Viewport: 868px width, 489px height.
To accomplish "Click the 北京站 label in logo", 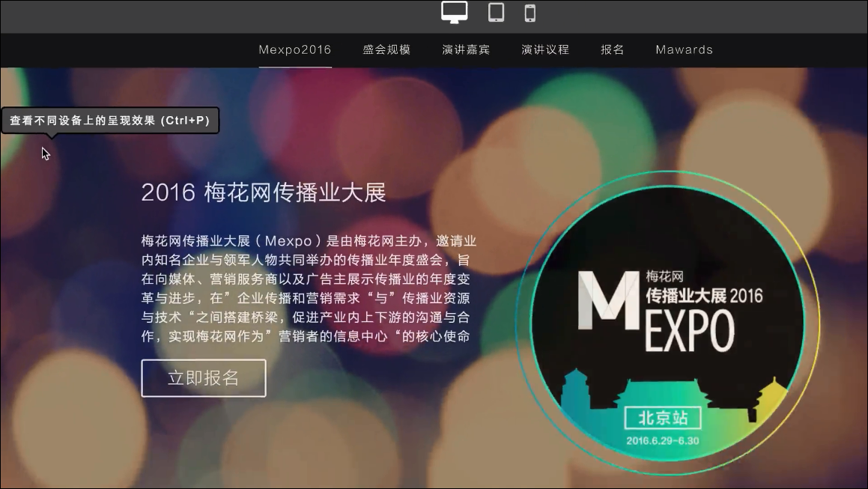I will click(x=664, y=418).
